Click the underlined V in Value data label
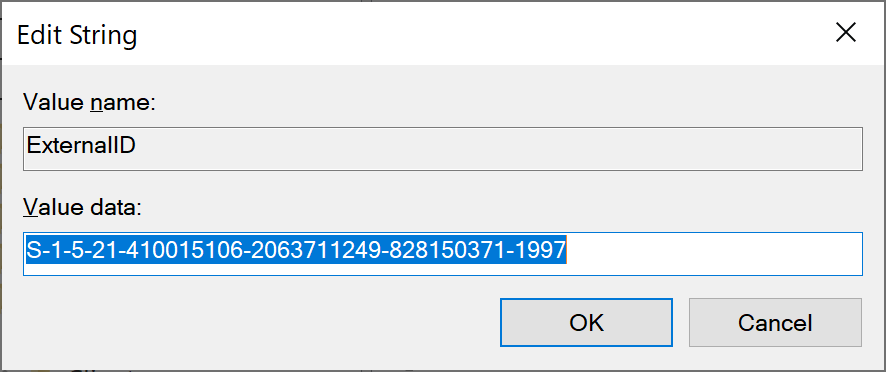This screenshot has width=886, height=372. (x=29, y=209)
